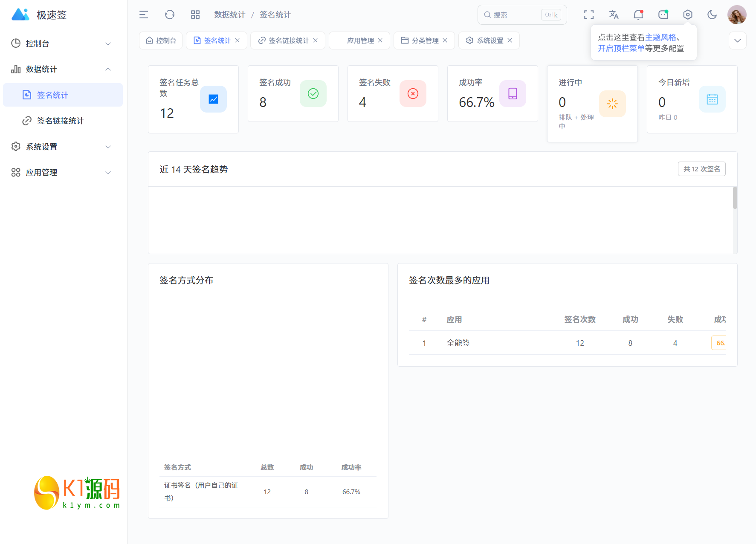Open the language translation icon
Image resolution: width=756 pixels, height=544 pixels.
pos(614,15)
